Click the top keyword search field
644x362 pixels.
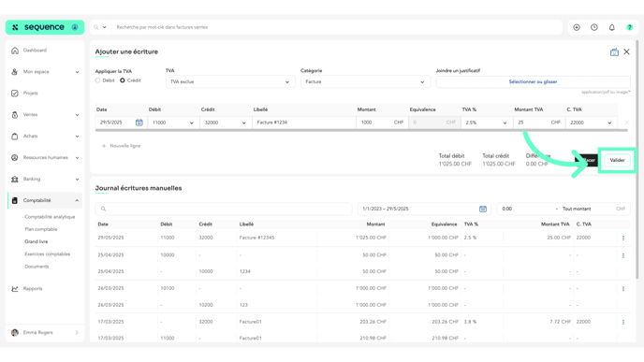coord(337,27)
